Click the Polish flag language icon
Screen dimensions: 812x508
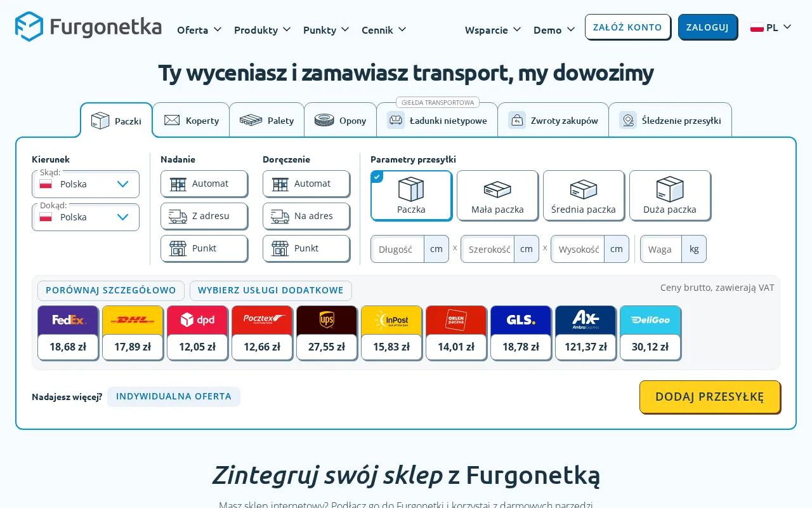coord(757,27)
